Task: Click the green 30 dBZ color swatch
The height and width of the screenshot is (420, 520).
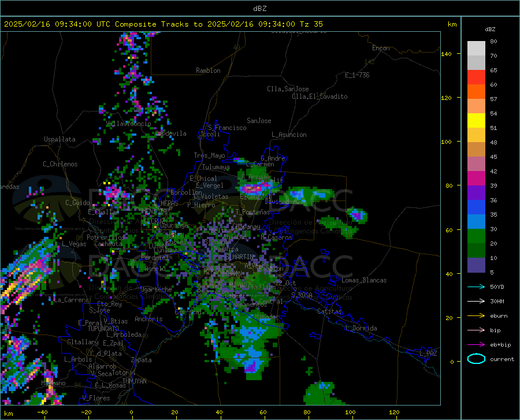Action: coord(476,236)
